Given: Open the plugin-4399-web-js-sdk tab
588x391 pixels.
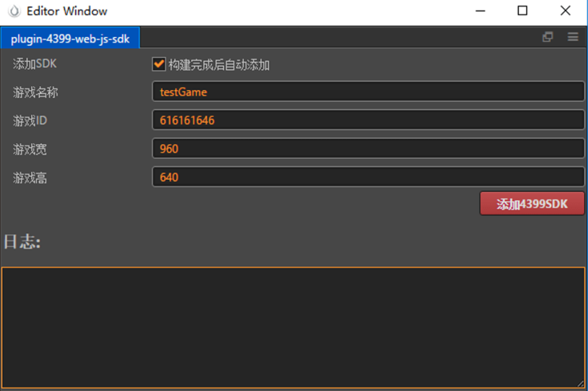Looking at the screenshot, I should pyautogui.click(x=70, y=38).
